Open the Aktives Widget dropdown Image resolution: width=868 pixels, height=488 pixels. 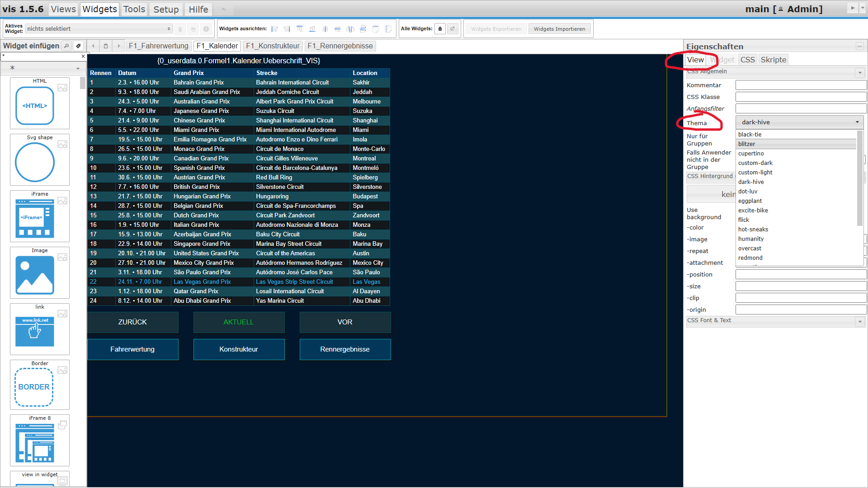pyautogui.click(x=99, y=29)
